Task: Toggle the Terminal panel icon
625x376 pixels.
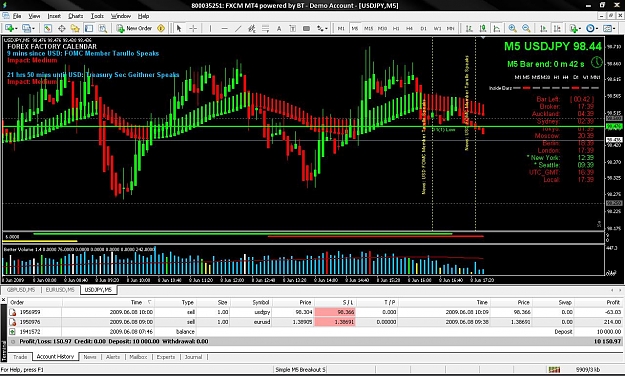Action: pos(89,28)
